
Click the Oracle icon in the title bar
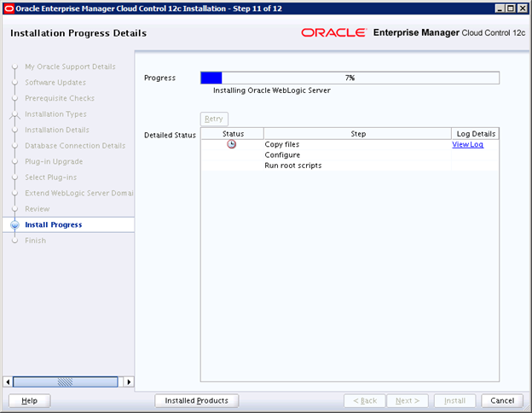pyautogui.click(x=9, y=9)
